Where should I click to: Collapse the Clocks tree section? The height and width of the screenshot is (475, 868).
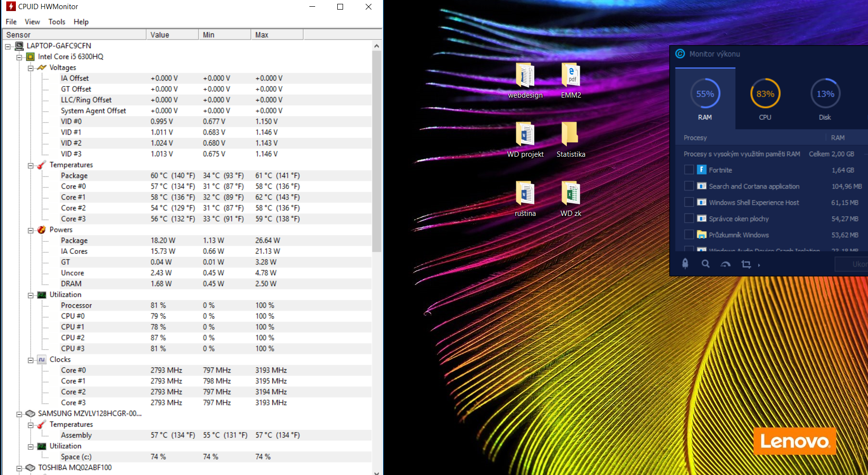click(x=31, y=360)
